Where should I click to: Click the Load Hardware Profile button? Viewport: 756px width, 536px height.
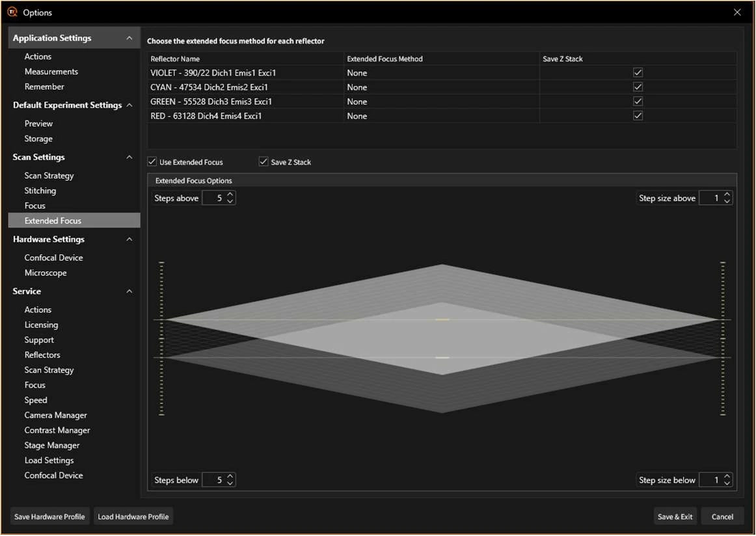pos(133,516)
